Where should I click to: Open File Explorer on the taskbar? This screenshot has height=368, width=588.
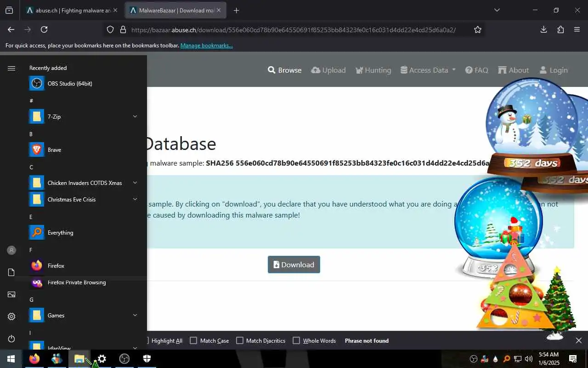pyautogui.click(x=79, y=359)
